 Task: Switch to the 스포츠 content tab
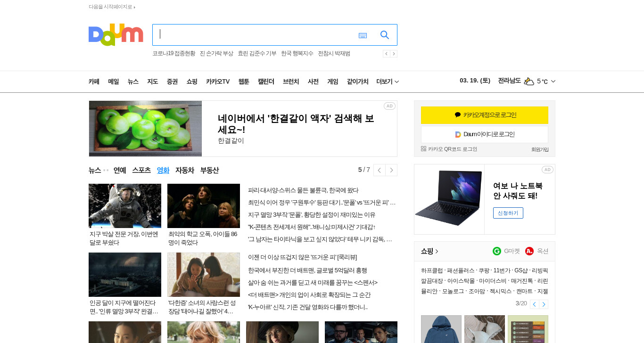click(x=141, y=170)
